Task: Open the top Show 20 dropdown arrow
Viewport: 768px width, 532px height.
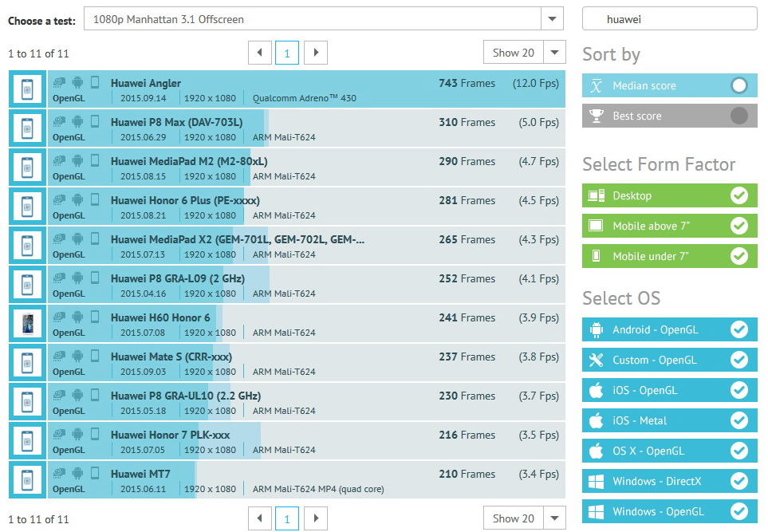Action: pos(554,53)
